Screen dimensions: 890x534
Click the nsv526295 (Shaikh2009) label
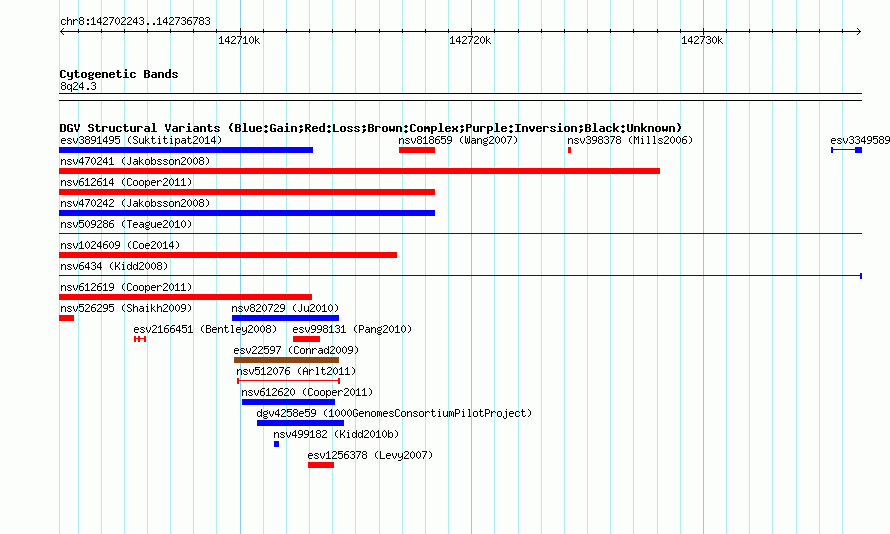pyautogui.click(x=126, y=308)
